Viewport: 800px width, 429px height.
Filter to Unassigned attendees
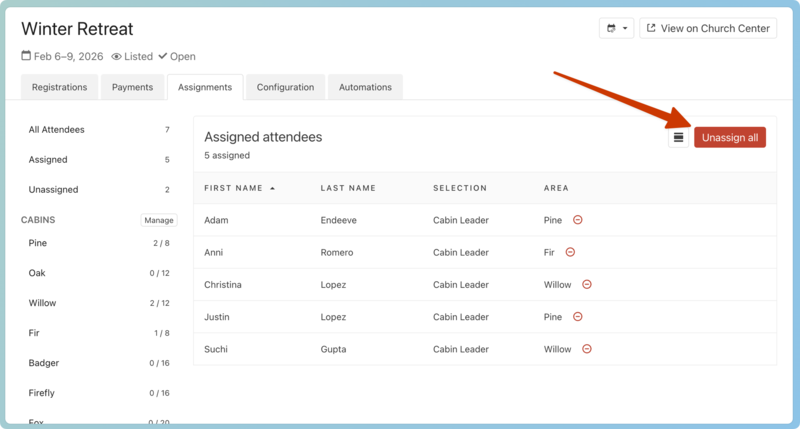[53, 190]
